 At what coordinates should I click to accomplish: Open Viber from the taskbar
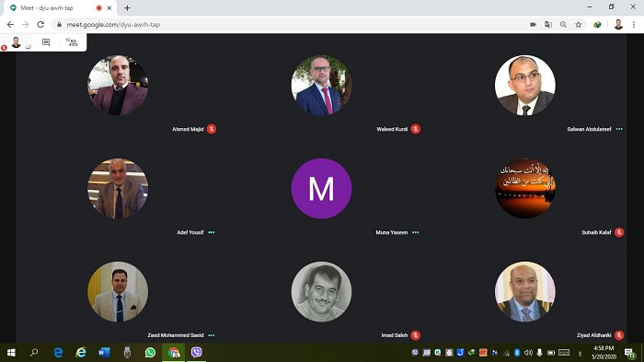(x=197, y=353)
